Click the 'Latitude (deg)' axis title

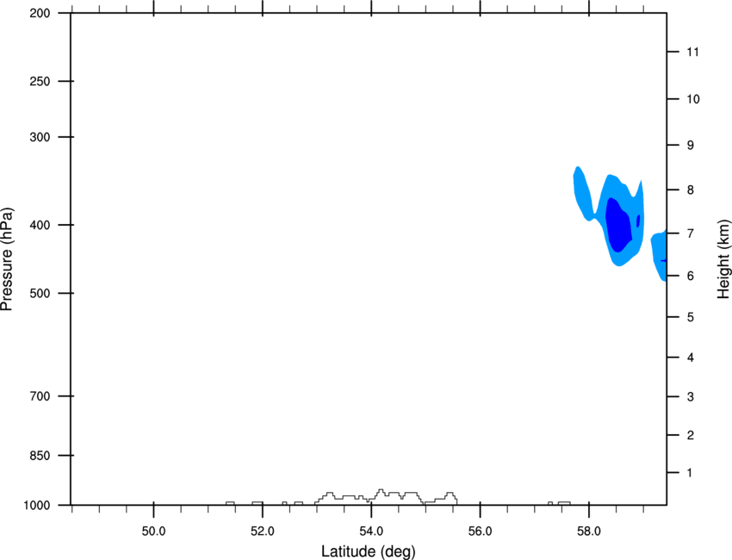tap(369, 551)
